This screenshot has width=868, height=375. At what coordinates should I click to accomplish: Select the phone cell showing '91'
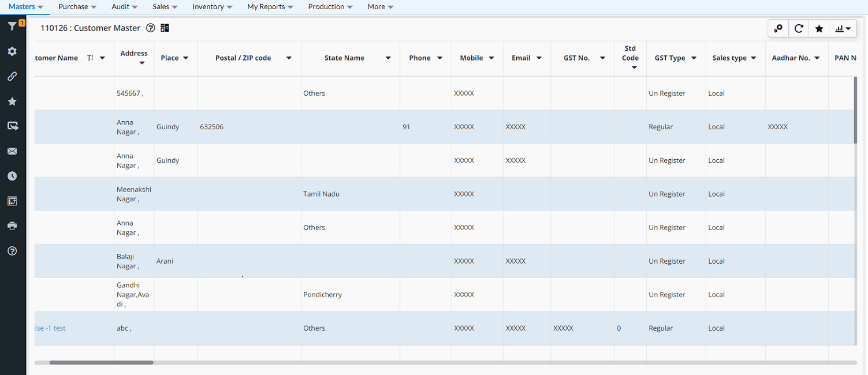click(x=426, y=127)
